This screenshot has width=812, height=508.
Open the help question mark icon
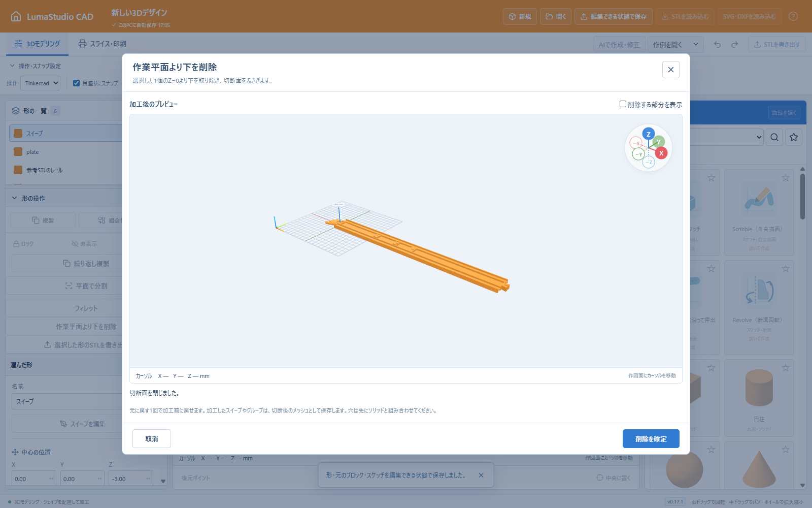(793, 16)
